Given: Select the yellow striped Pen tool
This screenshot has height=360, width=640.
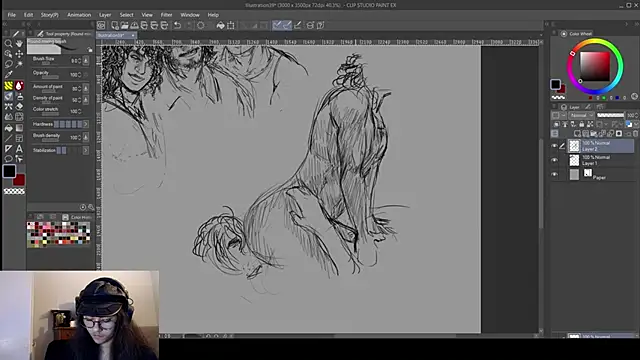Looking at the screenshot, I should point(8,86).
